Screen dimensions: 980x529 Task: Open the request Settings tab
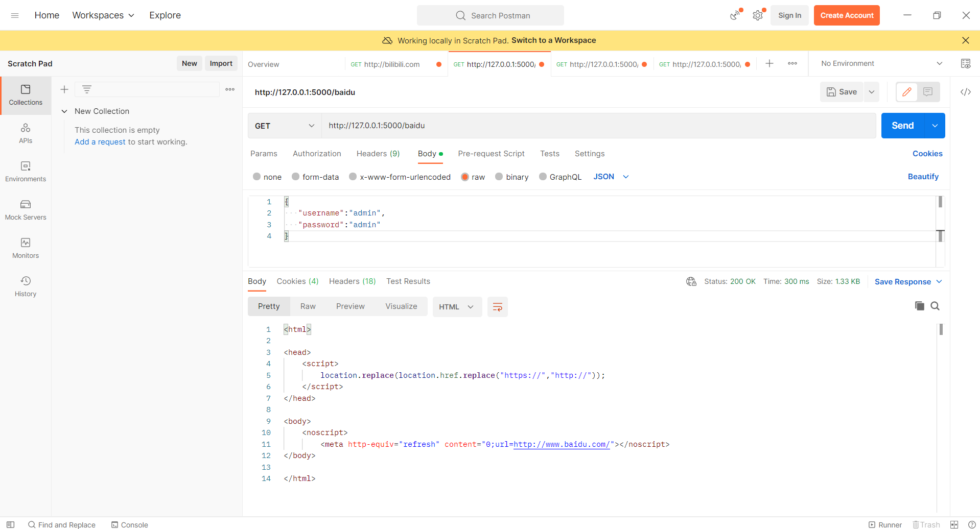[x=590, y=154]
